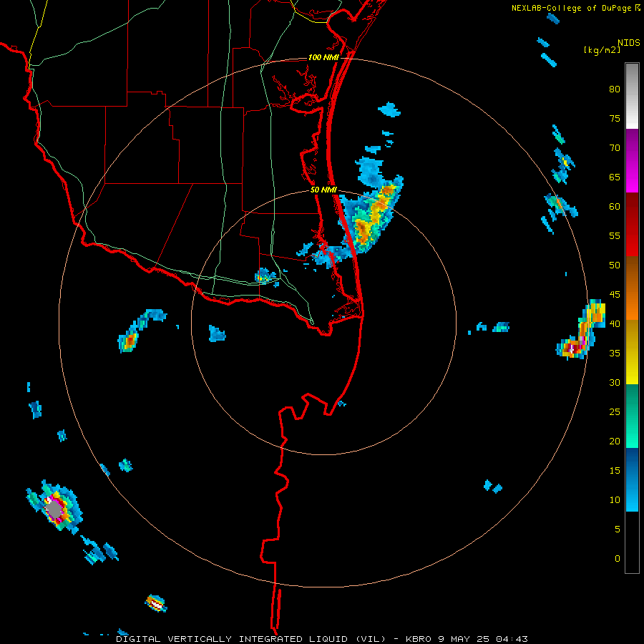Click the 15 value on the scale
This screenshot has height=644, width=644.
(x=615, y=471)
